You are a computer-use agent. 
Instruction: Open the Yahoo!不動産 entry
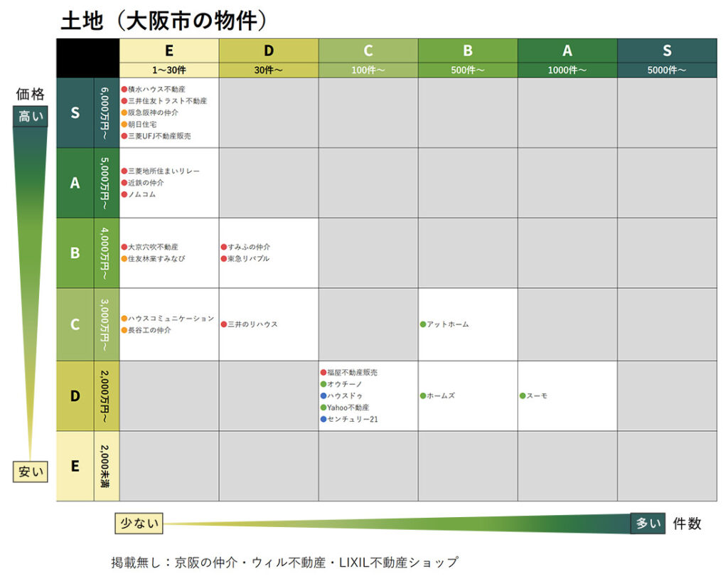[x=348, y=408]
